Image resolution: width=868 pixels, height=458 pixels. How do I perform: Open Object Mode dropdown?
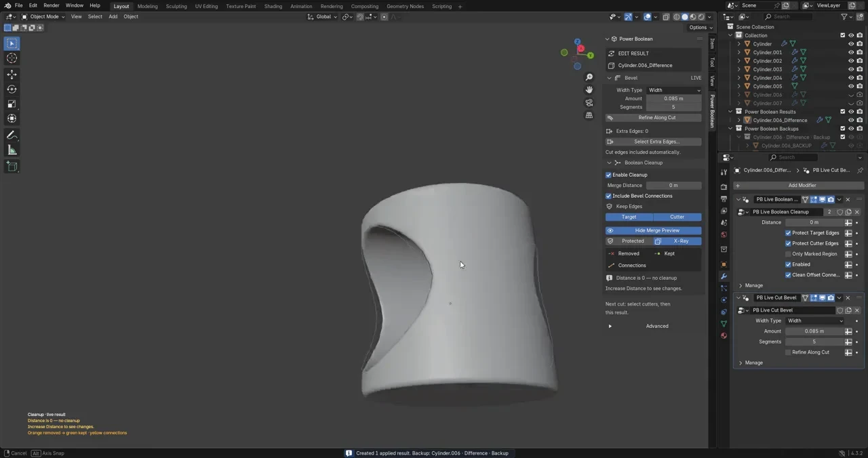pos(43,16)
